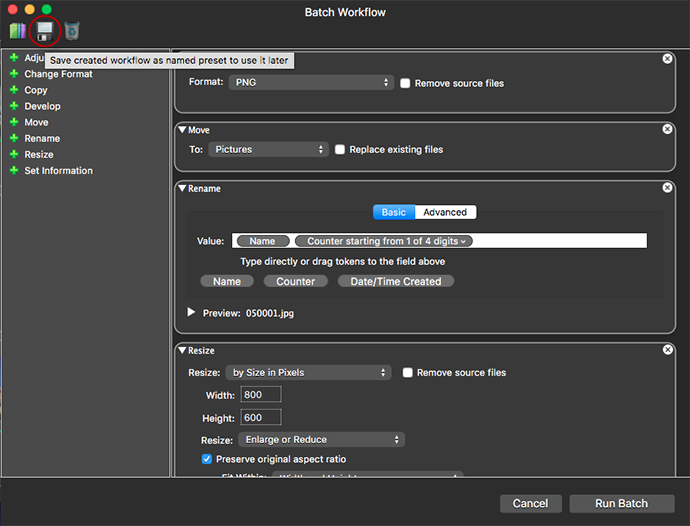This screenshot has height=526, width=690.
Task: Delete preset with trash icon
Action: click(72, 31)
